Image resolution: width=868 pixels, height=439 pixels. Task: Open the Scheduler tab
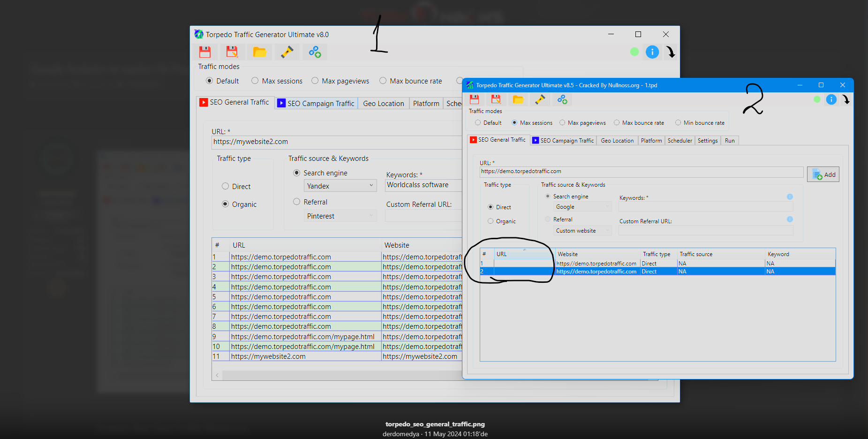[680, 141]
